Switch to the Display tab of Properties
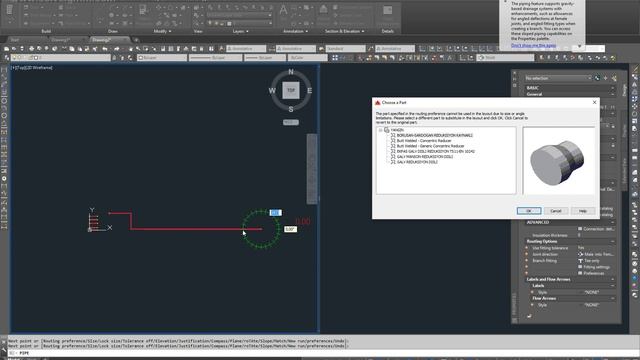Screen dimensions: 640x360 (624, 131)
